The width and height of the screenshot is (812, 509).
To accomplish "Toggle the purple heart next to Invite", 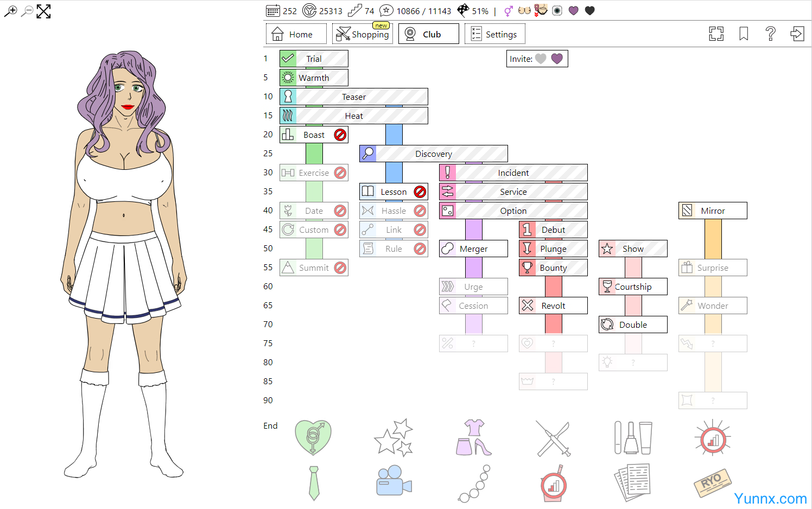I will (557, 59).
